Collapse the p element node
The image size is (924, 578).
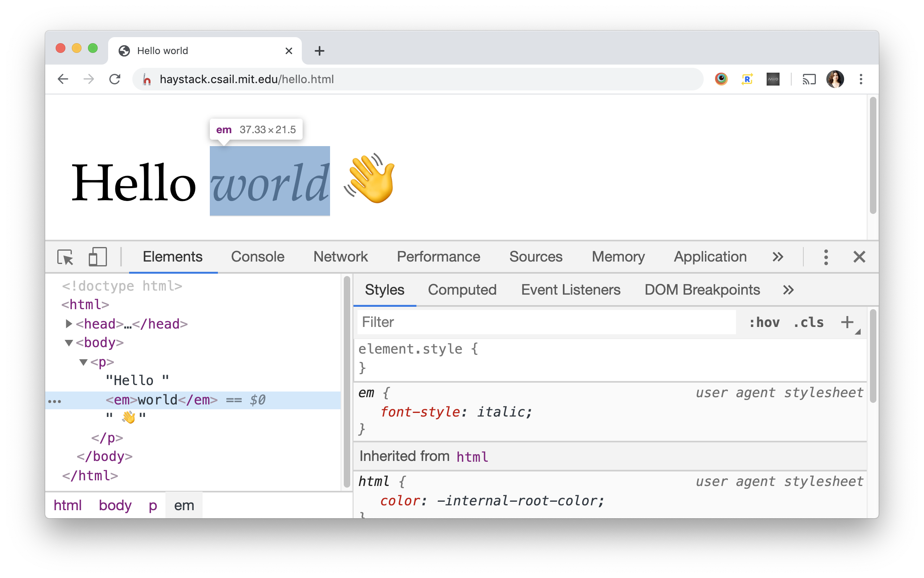pos(84,362)
